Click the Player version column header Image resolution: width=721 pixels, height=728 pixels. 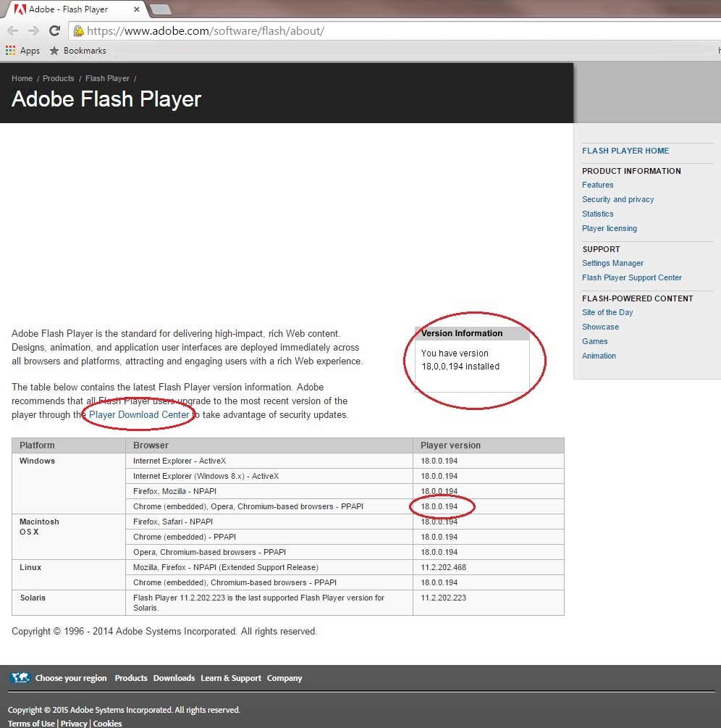(x=489, y=445)
